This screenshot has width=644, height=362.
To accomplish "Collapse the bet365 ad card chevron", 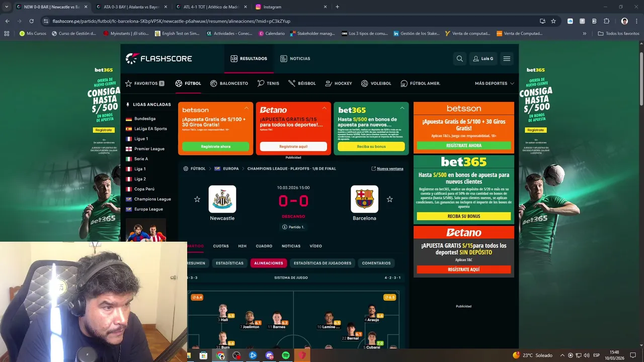I will pos(402,108).
